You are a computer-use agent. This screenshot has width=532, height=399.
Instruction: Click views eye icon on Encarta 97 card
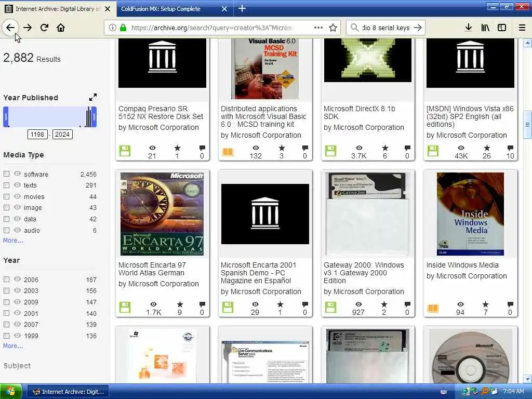click(x=153, y=304)
